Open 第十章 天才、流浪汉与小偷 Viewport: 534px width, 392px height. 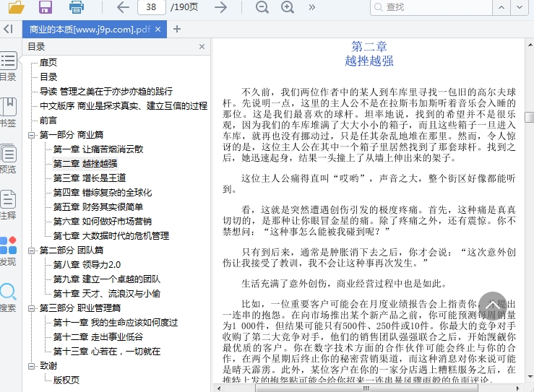click(107, 294)
